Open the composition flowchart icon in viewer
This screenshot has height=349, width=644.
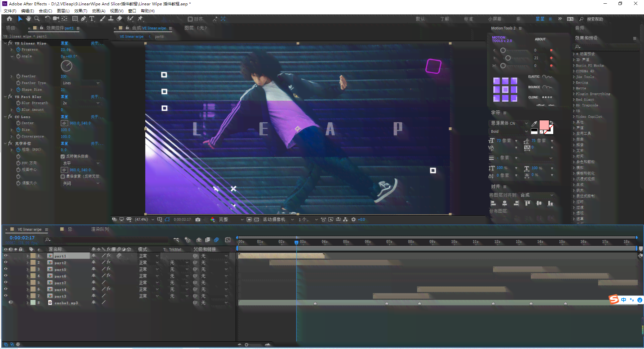point(345,220)
